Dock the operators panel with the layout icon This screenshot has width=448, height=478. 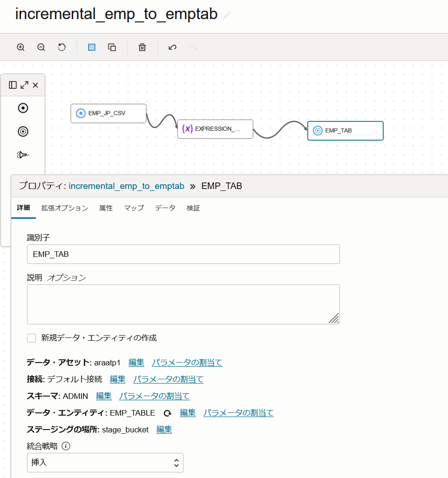coord(13,85)
